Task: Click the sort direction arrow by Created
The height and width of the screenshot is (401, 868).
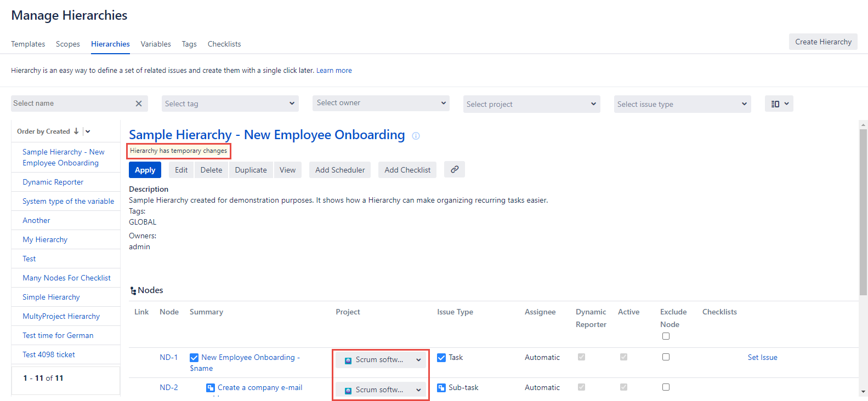Action: (x=76, y=131)
